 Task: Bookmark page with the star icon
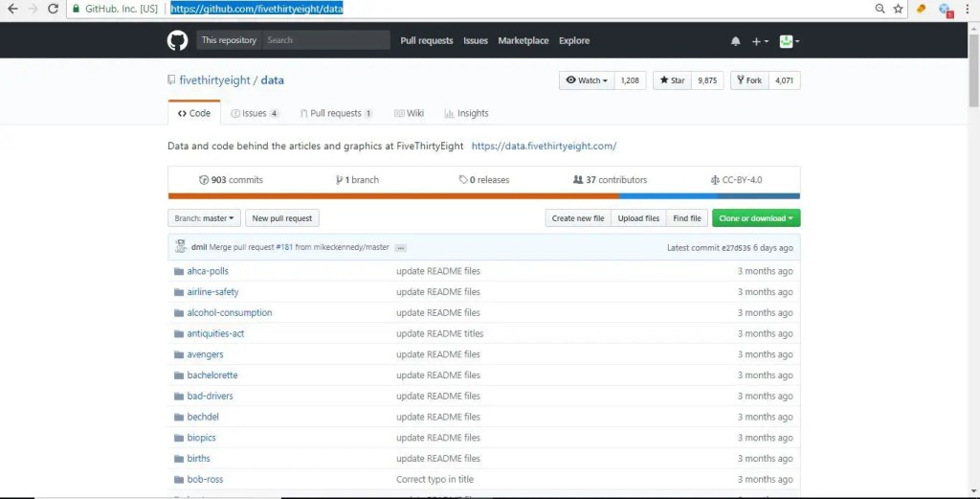tap(898, 9)
